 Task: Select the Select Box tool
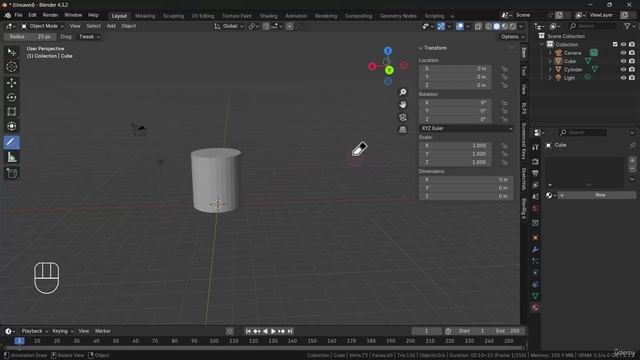tap(11, 52)
